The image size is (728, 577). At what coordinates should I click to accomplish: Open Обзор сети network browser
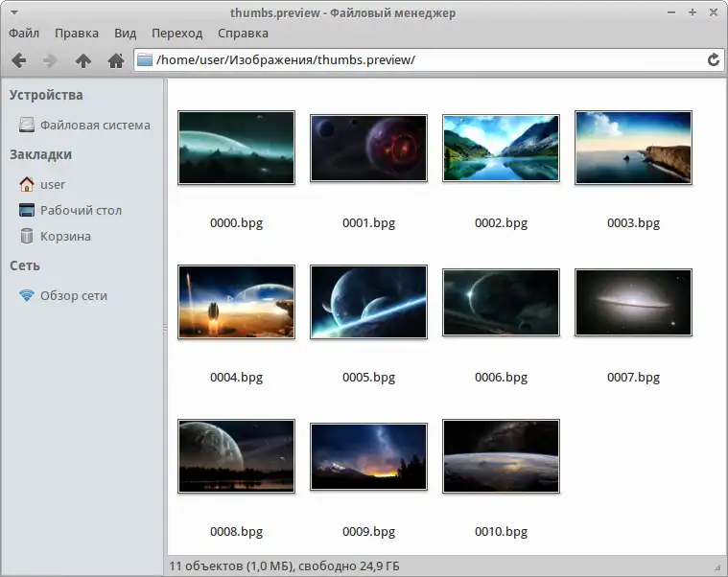(x=63, y=295)
